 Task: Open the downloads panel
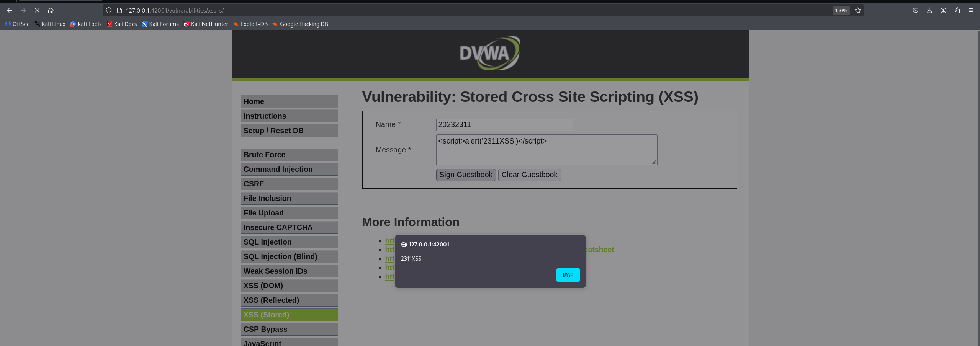click(x=929, y=10)
